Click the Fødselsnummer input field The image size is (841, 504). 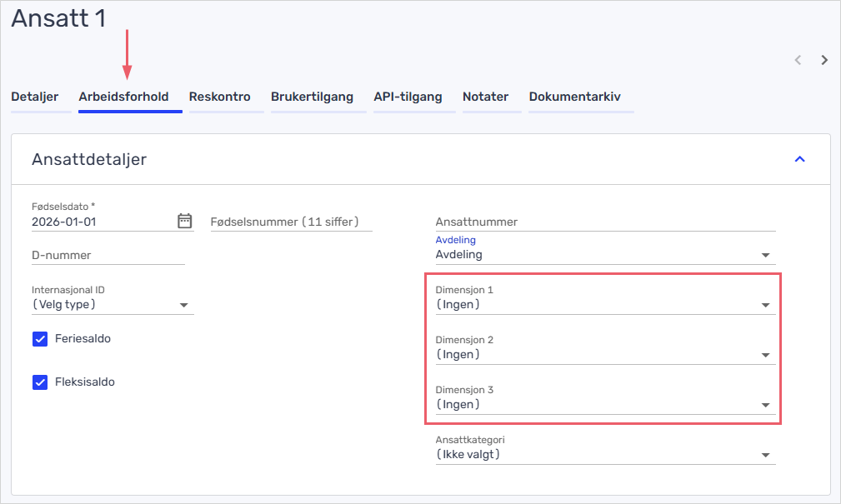pos(291,222)
